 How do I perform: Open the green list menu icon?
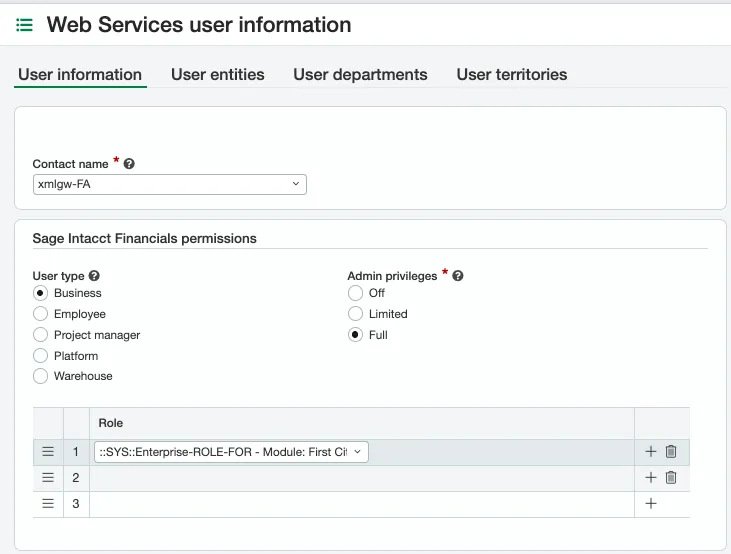[24, 25]
